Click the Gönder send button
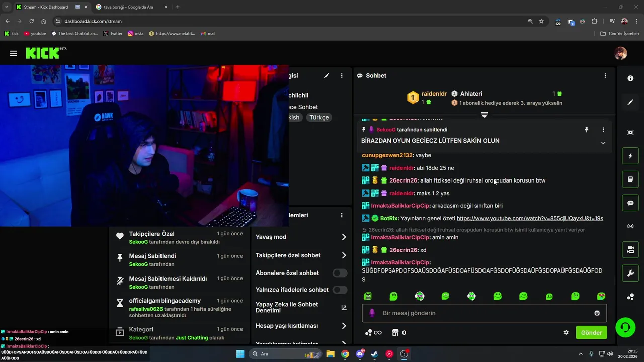Screen dimensions: 644x362 pos(591,333)
